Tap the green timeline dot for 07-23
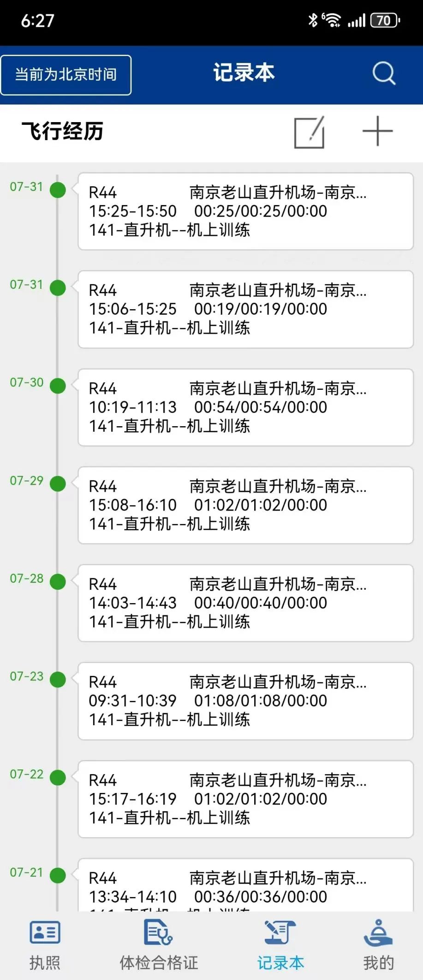 tap(58, 680)
